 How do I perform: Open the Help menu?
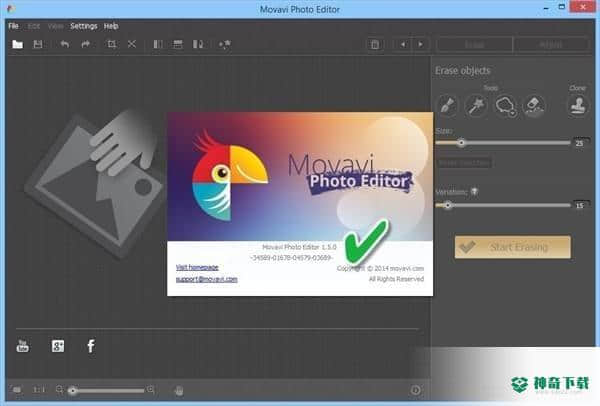click(111, 26)
